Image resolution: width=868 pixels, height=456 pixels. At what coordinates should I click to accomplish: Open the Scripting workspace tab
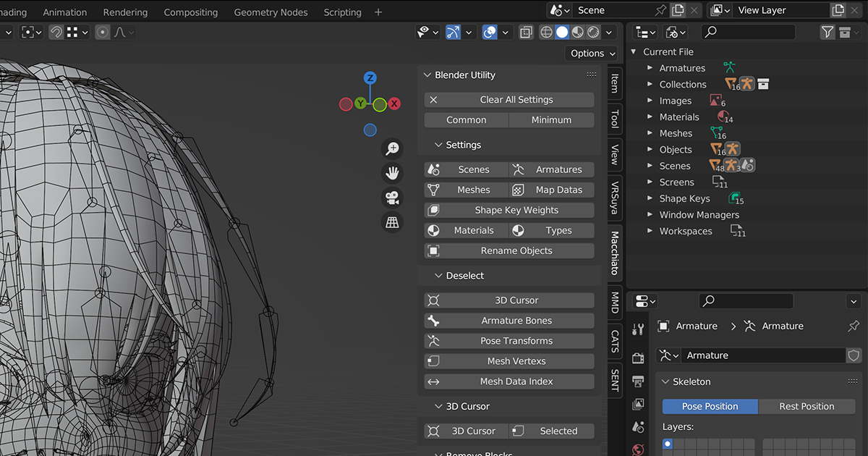[x=342, y=12]
